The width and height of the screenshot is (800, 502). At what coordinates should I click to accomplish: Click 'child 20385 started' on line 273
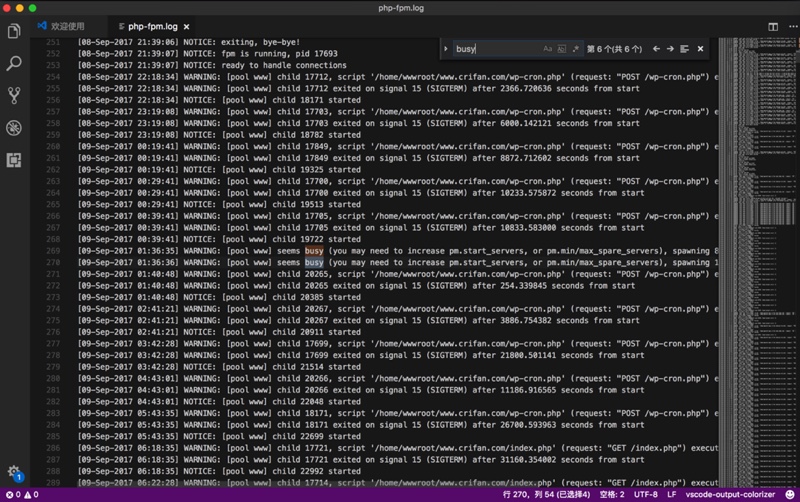(316, 297)
